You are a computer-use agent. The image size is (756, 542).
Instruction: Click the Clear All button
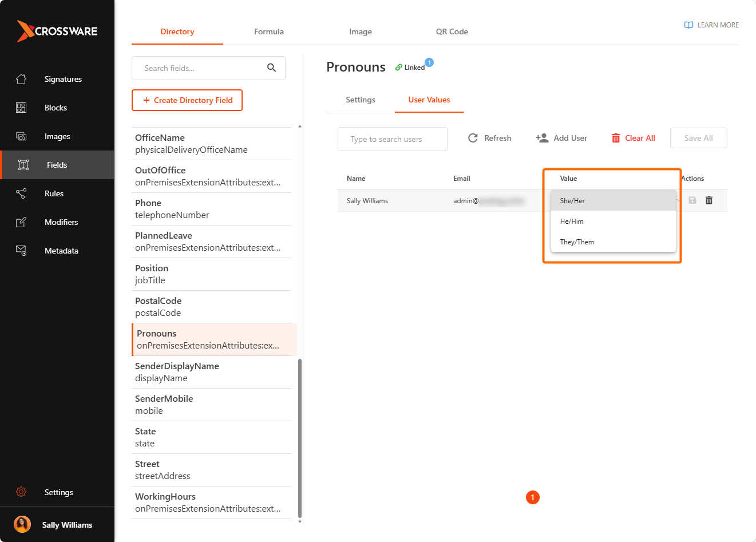click(x=634, y=138)
